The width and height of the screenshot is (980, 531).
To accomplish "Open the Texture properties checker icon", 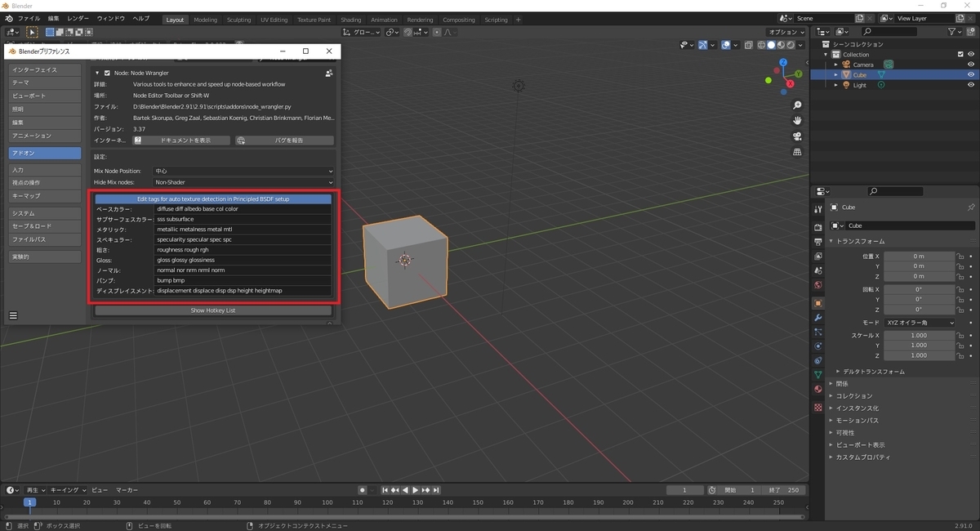I will pos(818,407).
